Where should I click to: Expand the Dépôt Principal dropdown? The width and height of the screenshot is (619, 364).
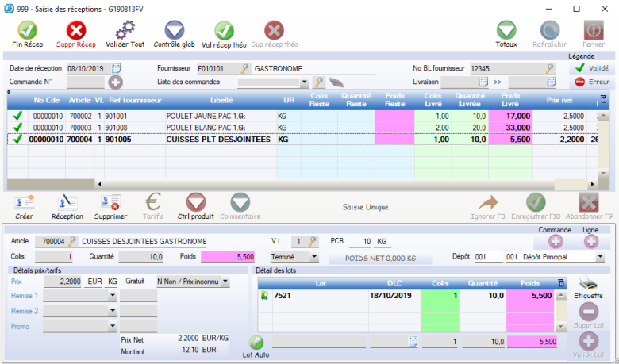tap(599, 257)
